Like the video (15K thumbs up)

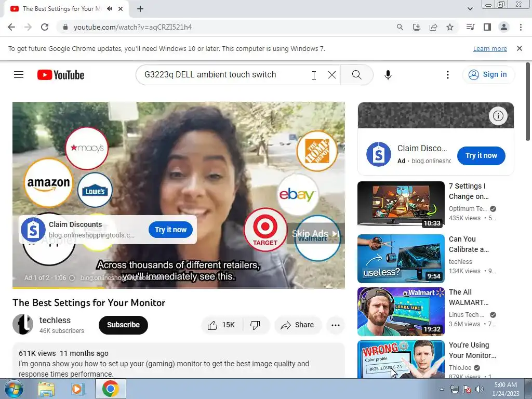[222, 325]
